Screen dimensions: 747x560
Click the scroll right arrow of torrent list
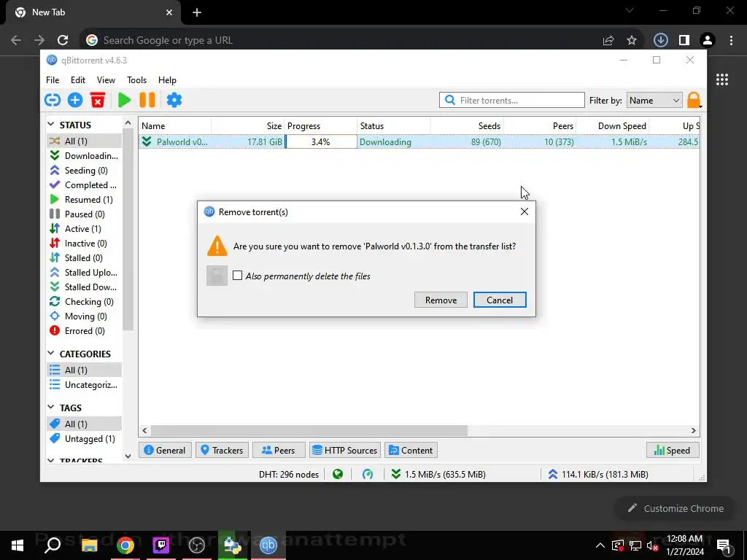pyautogui.click(x=694, y=430)
